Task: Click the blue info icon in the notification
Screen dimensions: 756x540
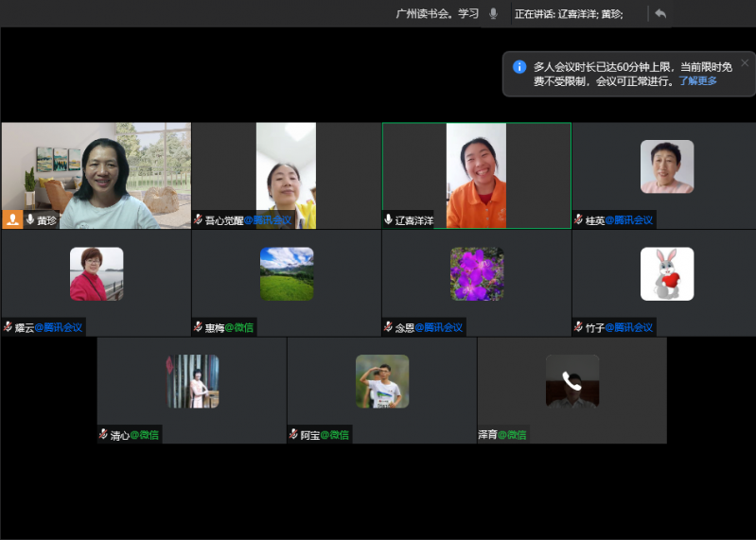Action: (519, 67)
